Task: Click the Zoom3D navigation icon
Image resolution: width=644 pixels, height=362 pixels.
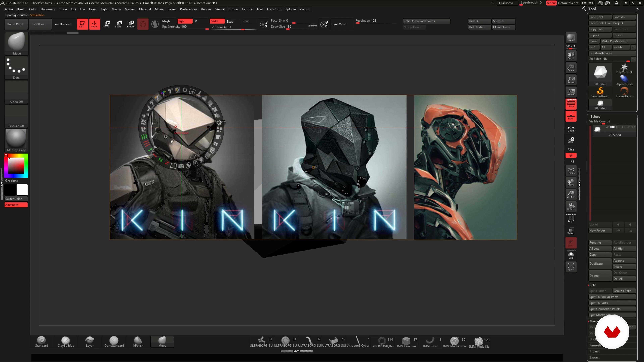Action: pyautogui.click(x=571, y=194)
